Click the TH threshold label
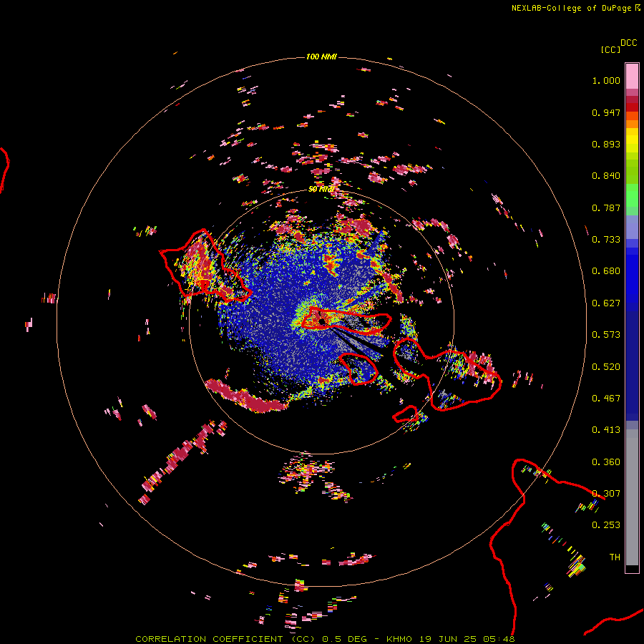Viewport: 644px width, 644px height. tap(615, 557)
